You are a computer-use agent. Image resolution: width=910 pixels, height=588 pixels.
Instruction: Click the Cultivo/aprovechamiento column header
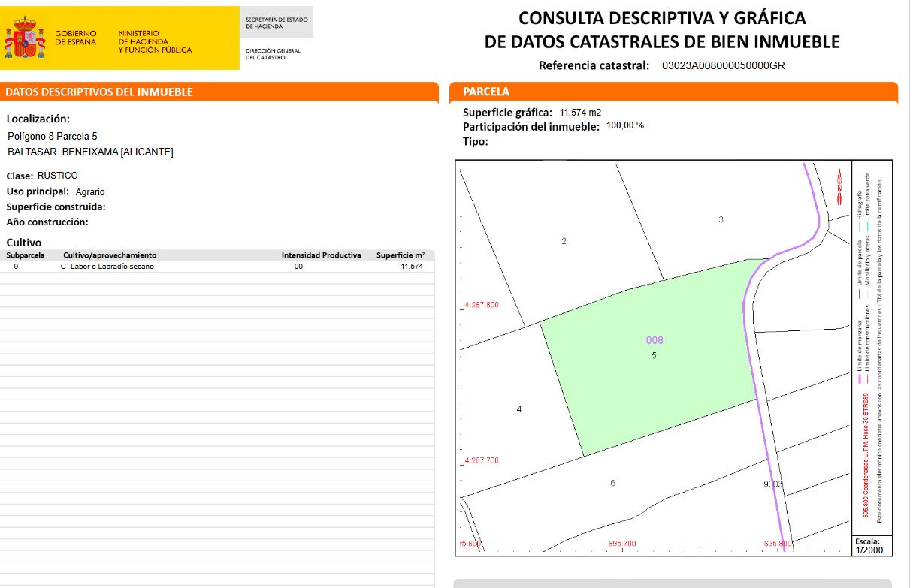(110, 255)
